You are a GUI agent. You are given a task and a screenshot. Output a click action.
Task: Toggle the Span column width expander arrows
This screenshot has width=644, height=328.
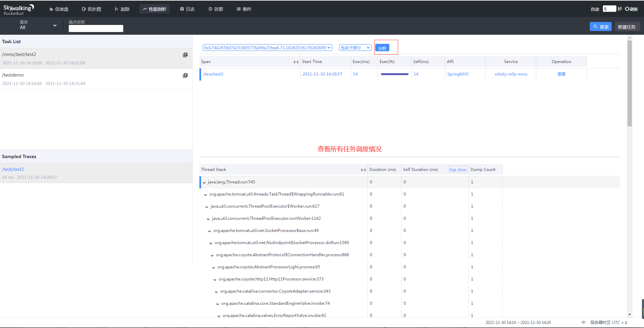(x=296, y=62)
